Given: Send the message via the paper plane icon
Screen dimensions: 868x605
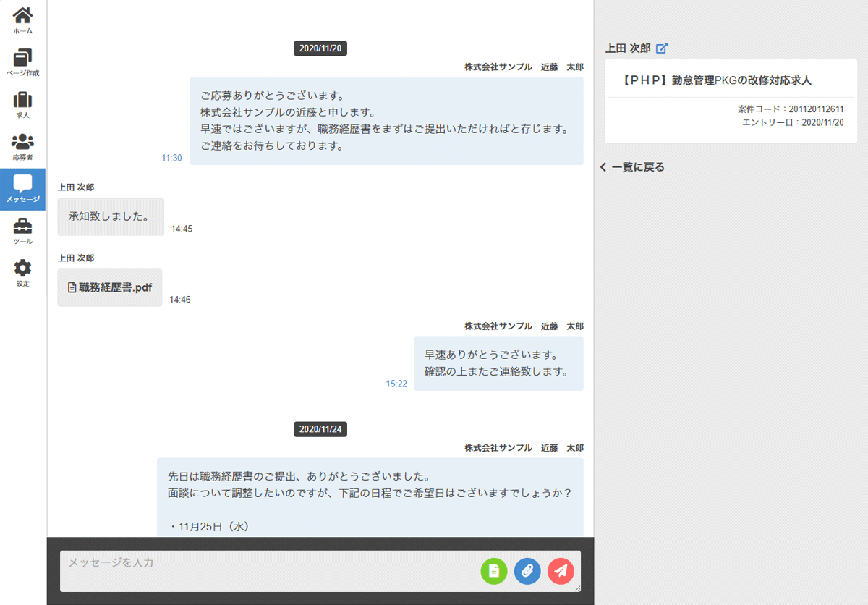Looking at the screenshot, I should (561, 571).
